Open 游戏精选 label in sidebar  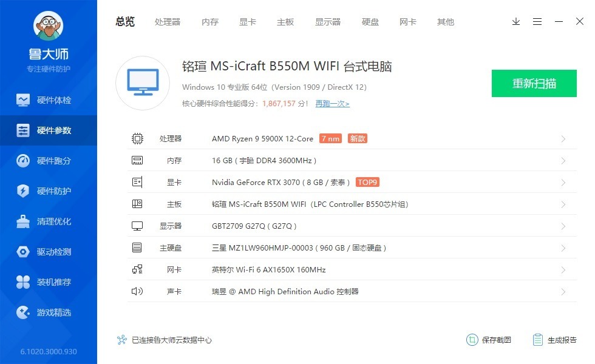[54, 312]
